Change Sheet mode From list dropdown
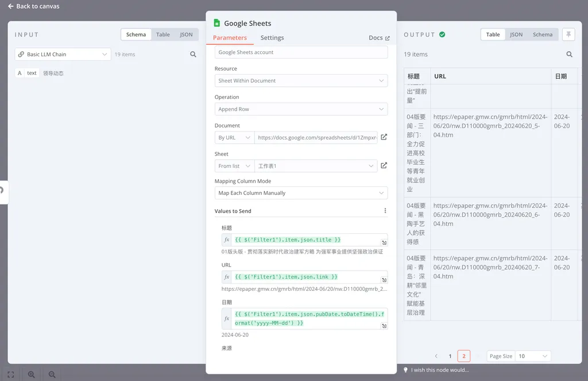Image resolution: width=588 pixels, height=381 pixels. pos(234,166)
